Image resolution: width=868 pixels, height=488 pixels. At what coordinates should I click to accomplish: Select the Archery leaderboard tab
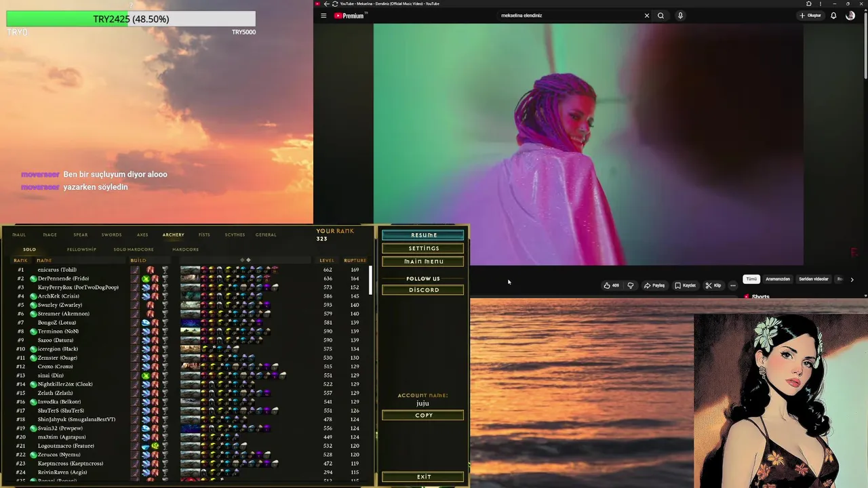174,235
